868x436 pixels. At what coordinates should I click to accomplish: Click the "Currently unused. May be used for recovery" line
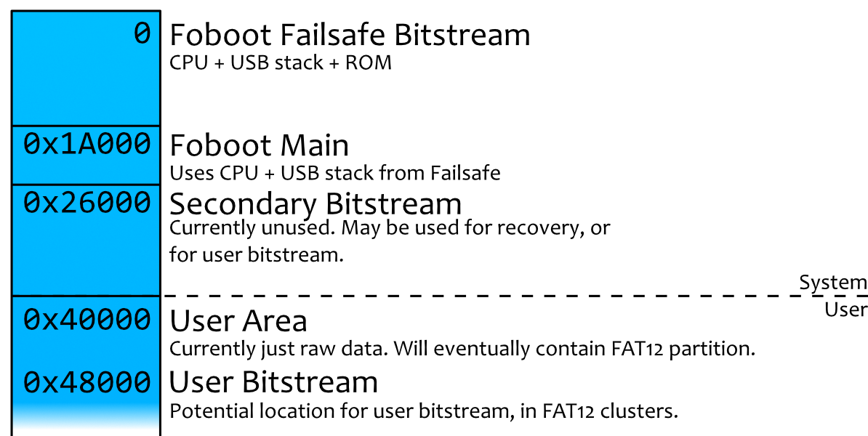[390, 227]
